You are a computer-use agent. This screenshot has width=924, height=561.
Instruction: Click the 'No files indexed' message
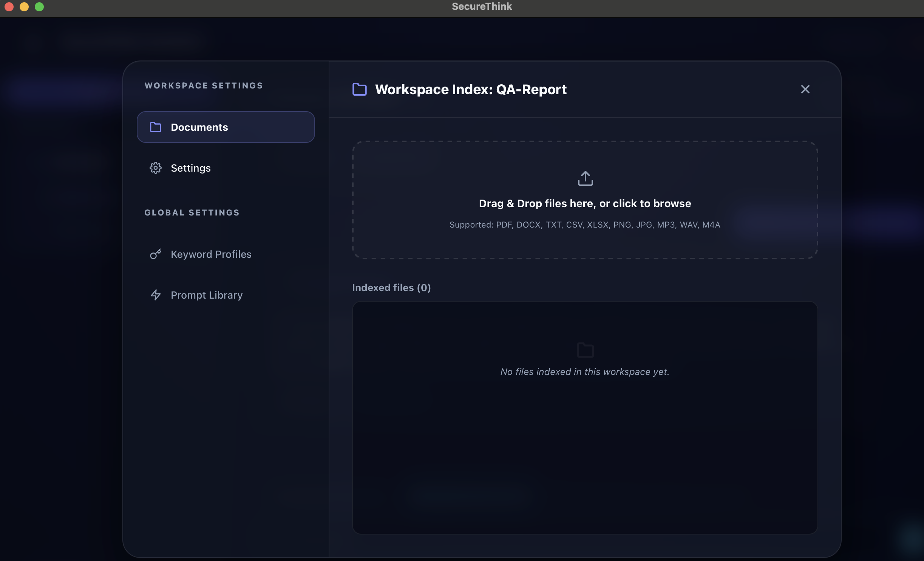(x=585, y=372)
